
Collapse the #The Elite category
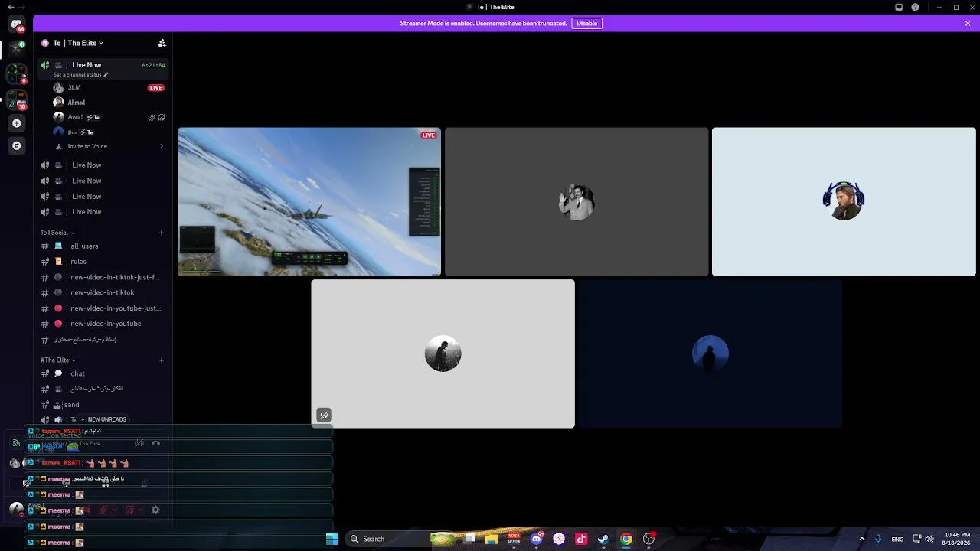coord(57,360)
